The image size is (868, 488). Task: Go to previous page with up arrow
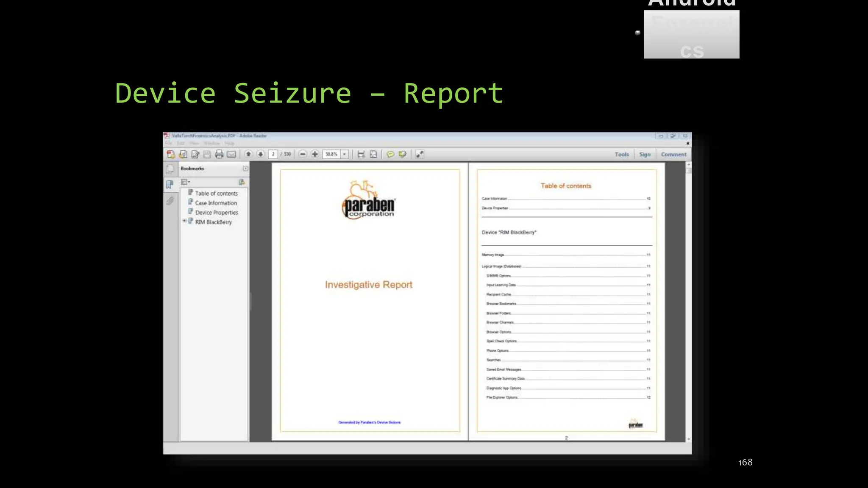249,154
